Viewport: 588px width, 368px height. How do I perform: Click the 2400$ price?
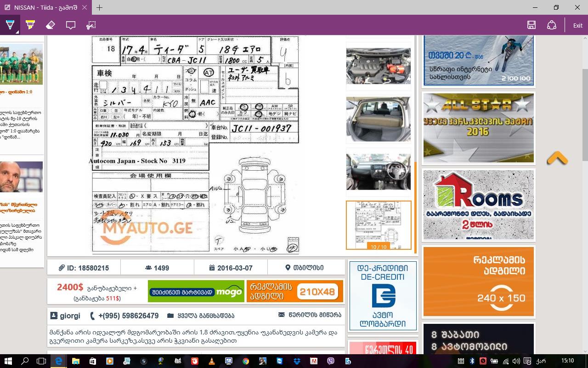point(70,287)
